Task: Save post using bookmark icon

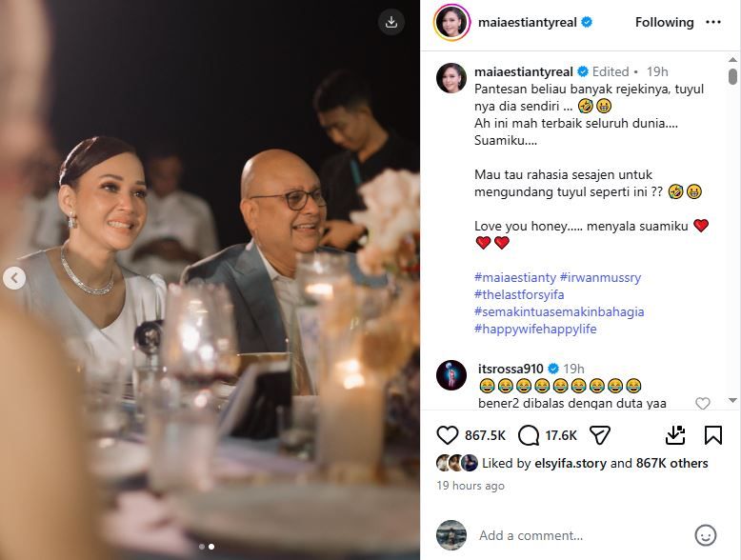Action: coord(713,435)
